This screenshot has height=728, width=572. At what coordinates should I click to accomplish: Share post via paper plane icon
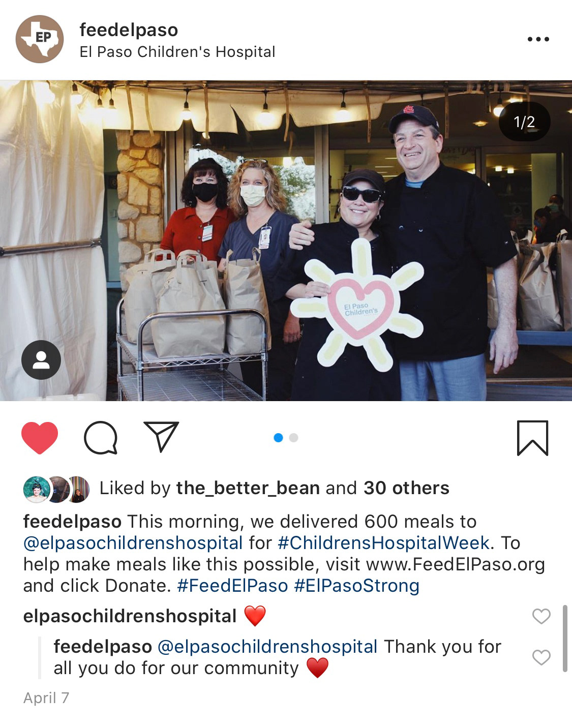[161, 436]
